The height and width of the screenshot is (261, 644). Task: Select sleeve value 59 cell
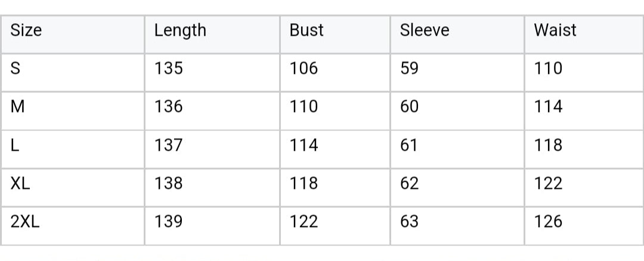coord(410,69)
